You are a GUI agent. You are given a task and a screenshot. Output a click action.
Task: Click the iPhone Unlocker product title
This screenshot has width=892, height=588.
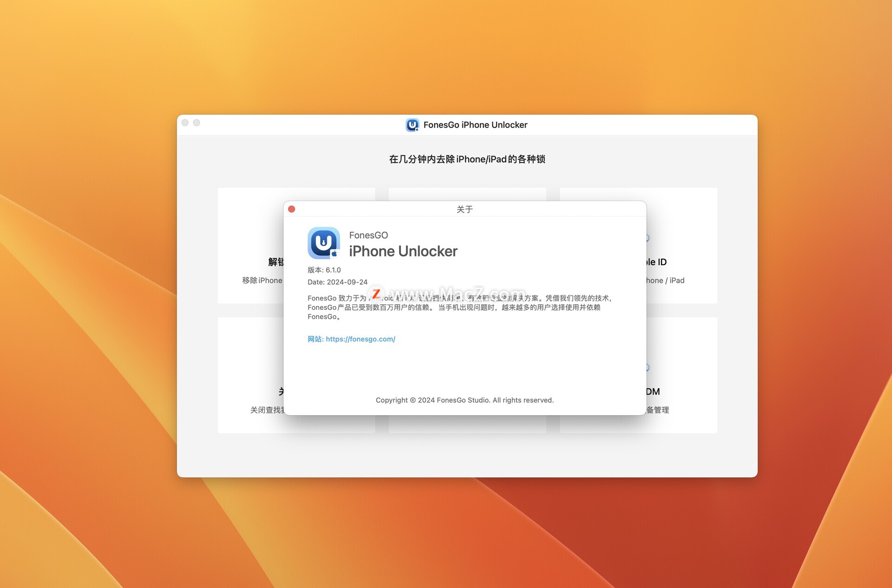click(403, 251)
